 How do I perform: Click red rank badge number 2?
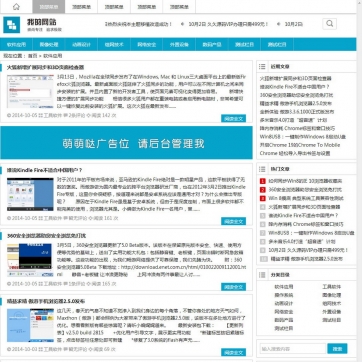tap(262, 190)
